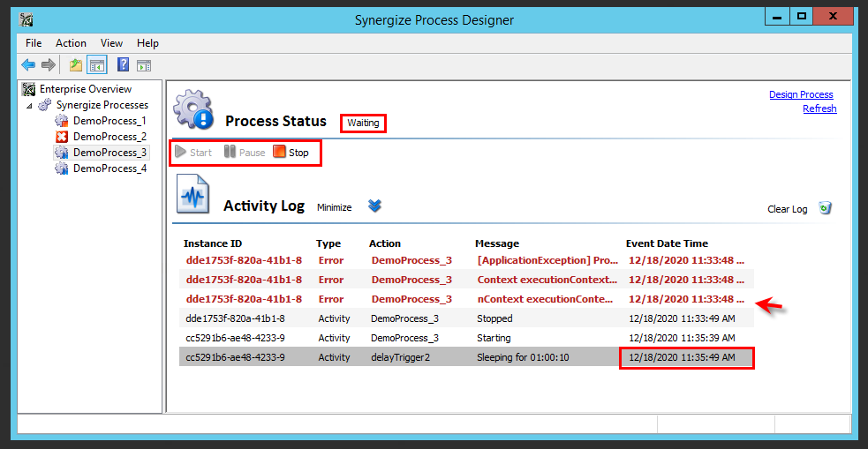Image resolution: width=868 pixels, height=449 pixels.
Task: Select DemoProcess_3 in the tree
Action: [x=109, y=153]
